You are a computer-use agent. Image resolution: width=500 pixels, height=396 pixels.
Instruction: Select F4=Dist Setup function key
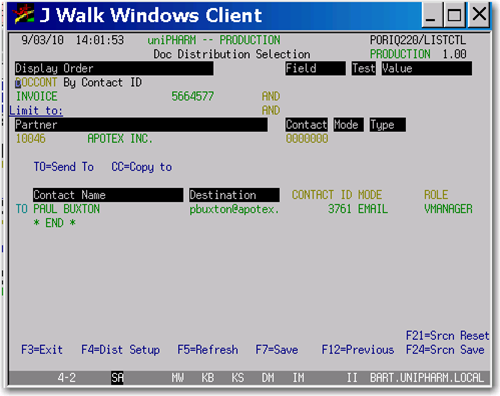coord(120,350)
